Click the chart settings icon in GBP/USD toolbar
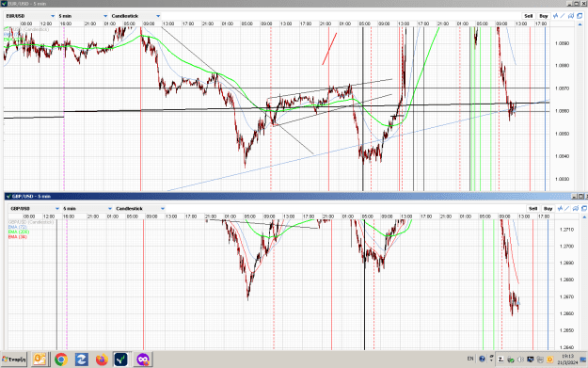This screenshot has width=588, height=368. [576, 208]
